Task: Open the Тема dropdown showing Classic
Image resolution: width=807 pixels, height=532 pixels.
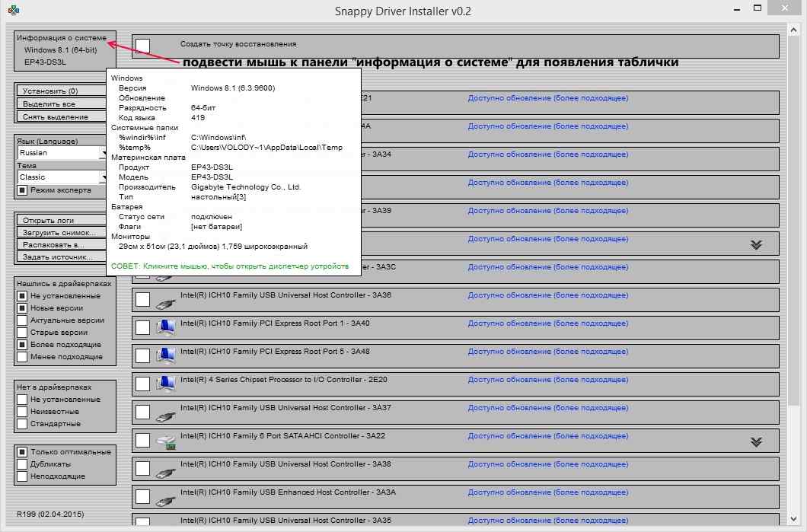Action: click(62, 177)
